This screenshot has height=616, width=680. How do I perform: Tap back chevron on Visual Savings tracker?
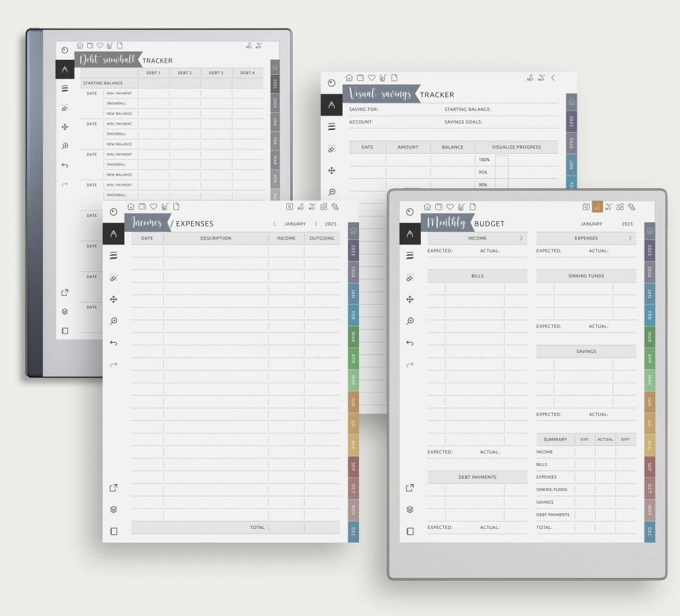tap(553, 78)
